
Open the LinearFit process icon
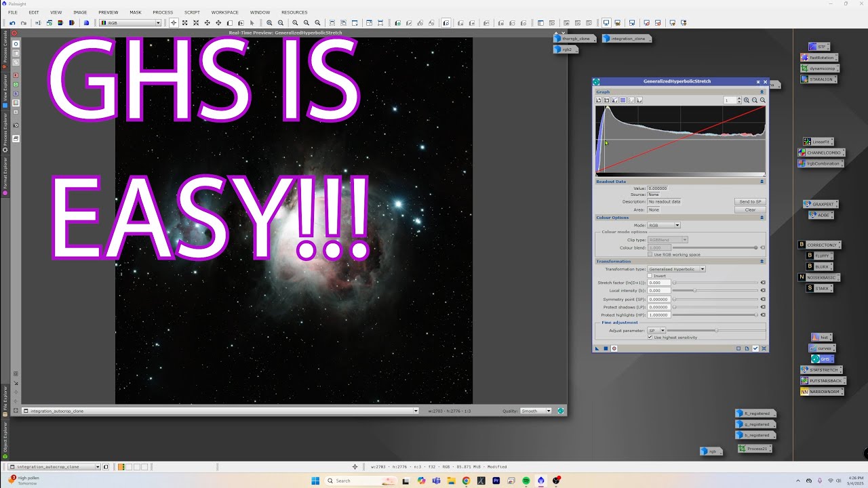817,142
